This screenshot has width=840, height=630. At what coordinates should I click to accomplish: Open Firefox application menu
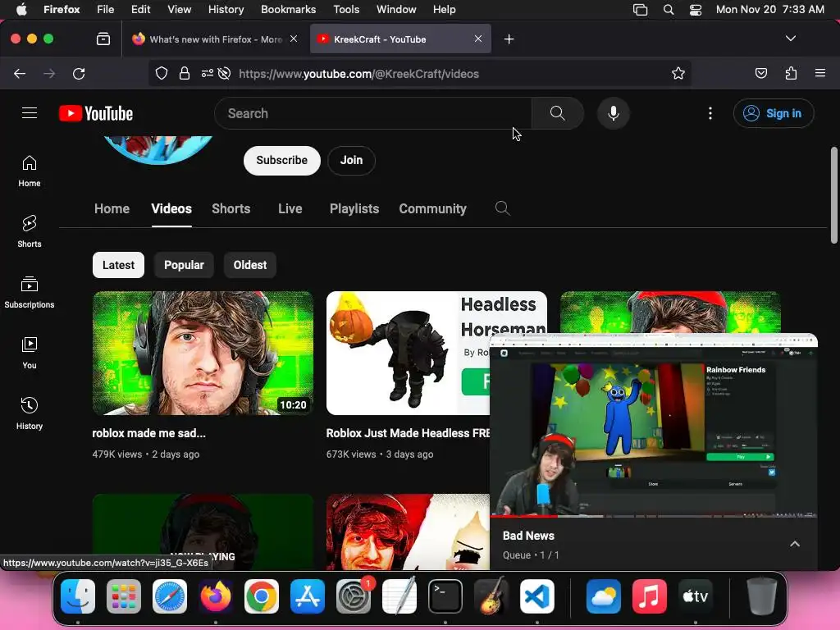pos(820,73)
